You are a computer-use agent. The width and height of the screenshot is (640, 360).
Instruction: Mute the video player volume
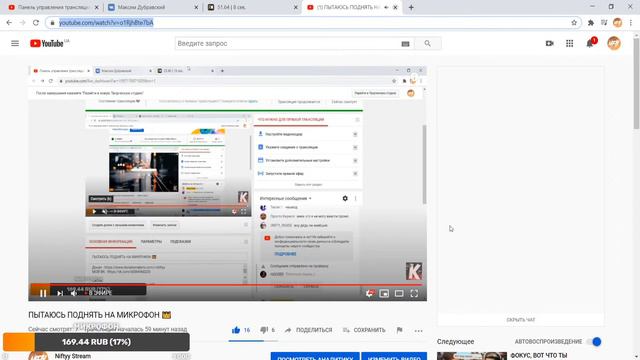73,293
